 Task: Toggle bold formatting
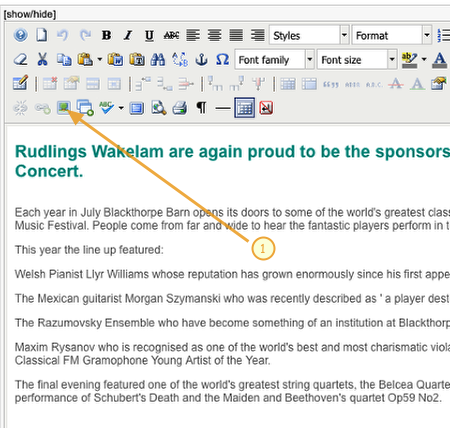pos(107,35)
